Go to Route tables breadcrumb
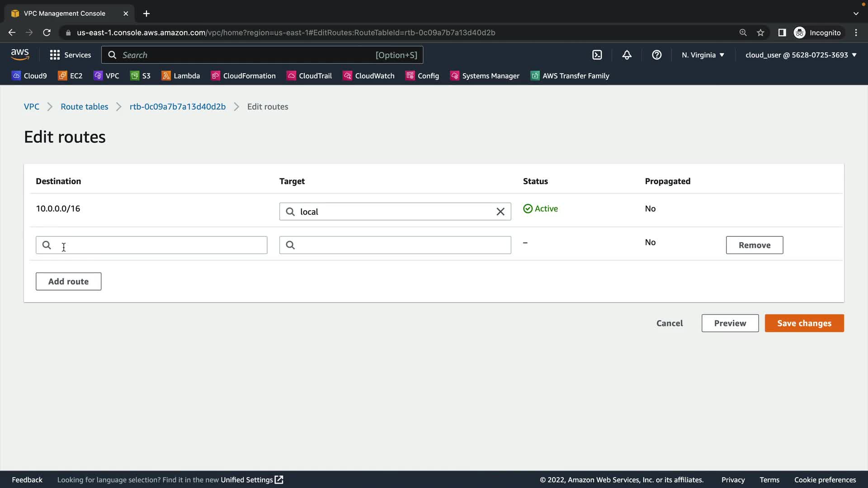The width and height of the screenshot is (868, 488). click(x=85, y=107)
